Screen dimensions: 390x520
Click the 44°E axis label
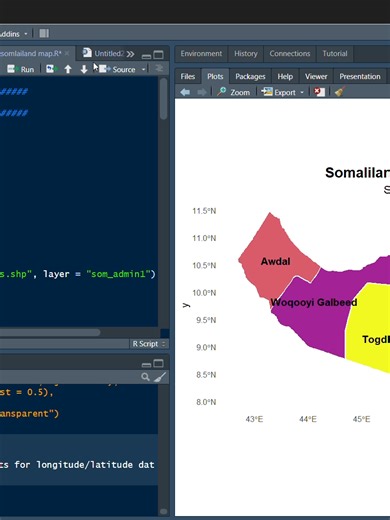(308, 419)
